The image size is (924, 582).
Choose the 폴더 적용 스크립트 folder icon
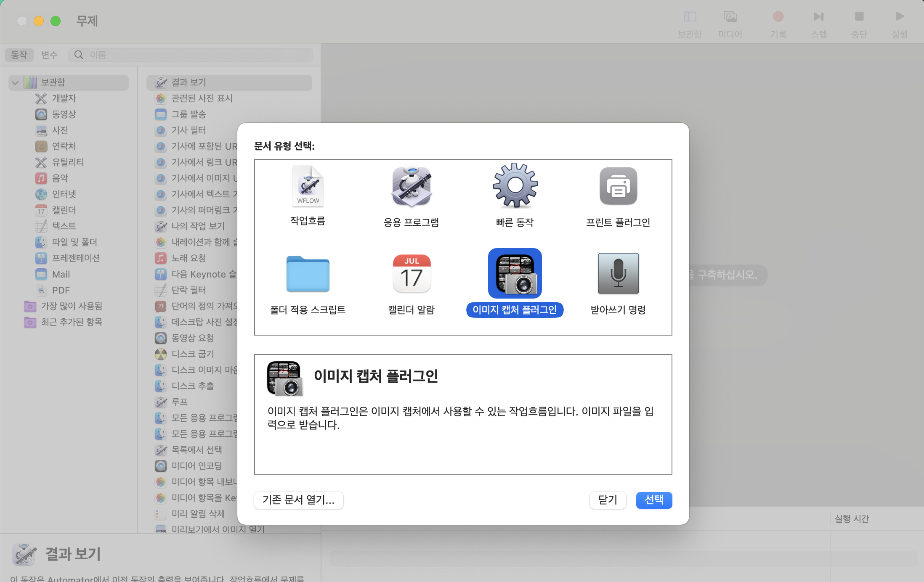click(308, 274)
